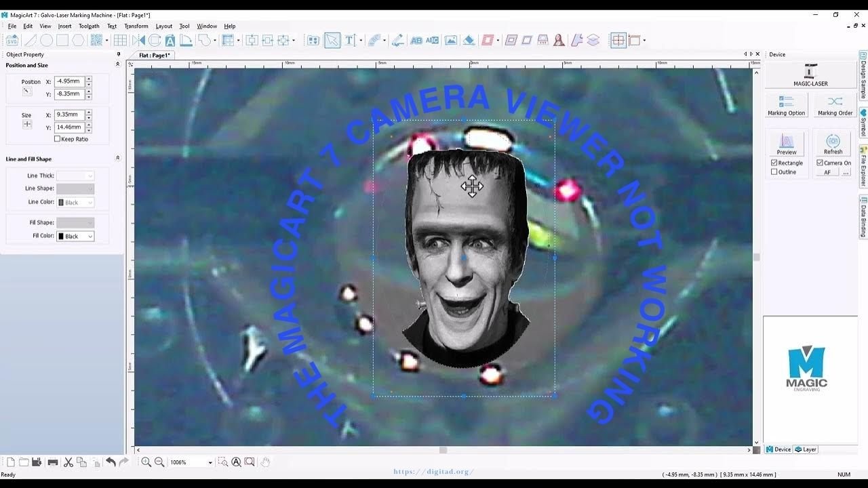Create a new file from bottom toolbar
868x488 pixels.
[x=10, y=462]
